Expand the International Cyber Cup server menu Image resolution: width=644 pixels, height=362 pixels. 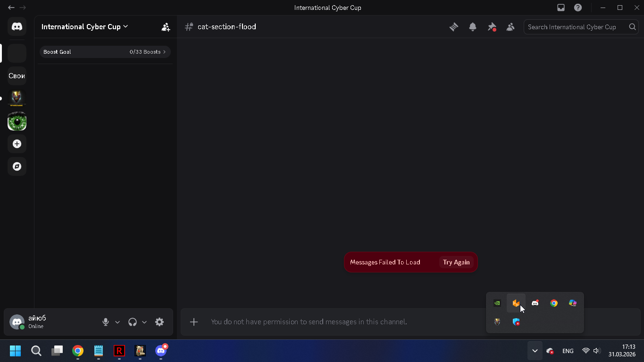click(x=85, y=27)
